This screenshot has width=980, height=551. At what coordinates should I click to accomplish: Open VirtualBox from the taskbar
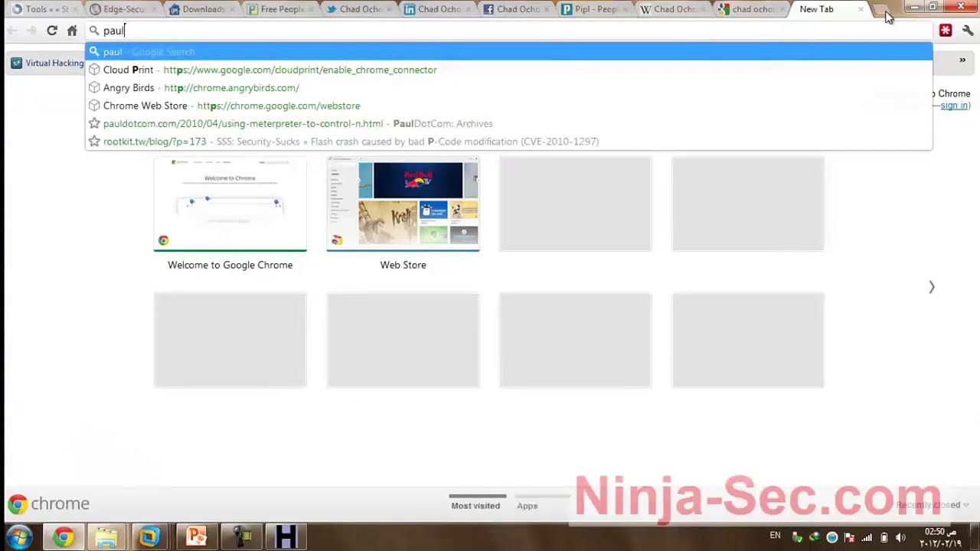pyautogui.click(x=149, y=536)
